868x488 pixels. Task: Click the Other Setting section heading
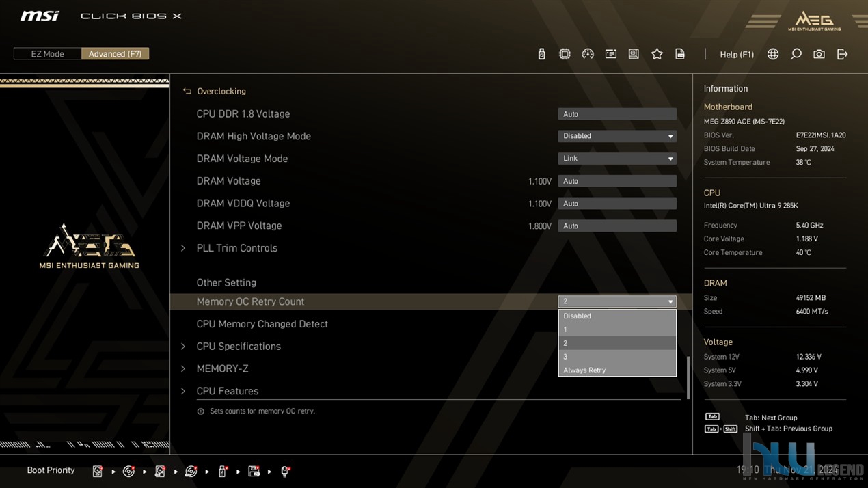226,282
